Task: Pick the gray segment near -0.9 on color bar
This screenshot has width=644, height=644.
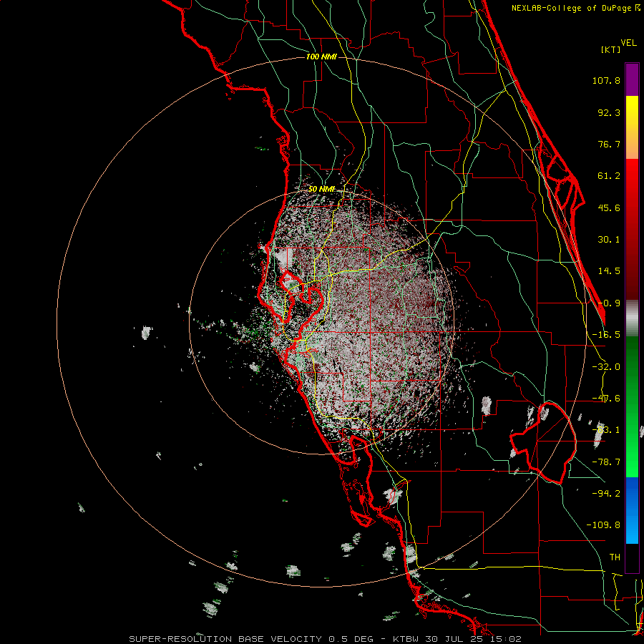Action: [632, 318]
